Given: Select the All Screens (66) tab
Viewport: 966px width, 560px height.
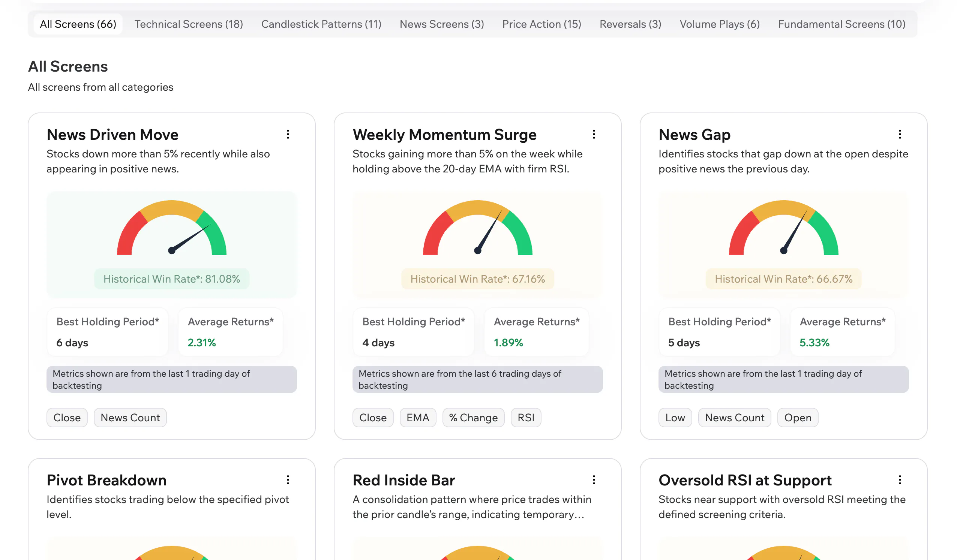Looking at the screenshot, I should [x=78, y=24].
